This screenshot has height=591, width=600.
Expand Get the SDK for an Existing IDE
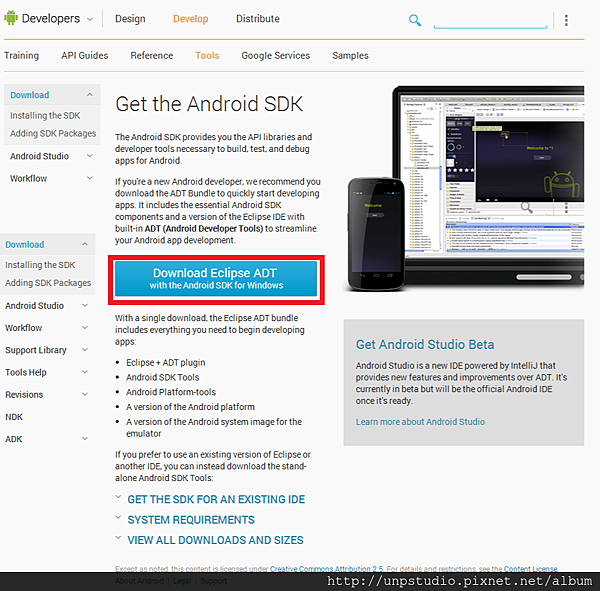tap(216, 500)
